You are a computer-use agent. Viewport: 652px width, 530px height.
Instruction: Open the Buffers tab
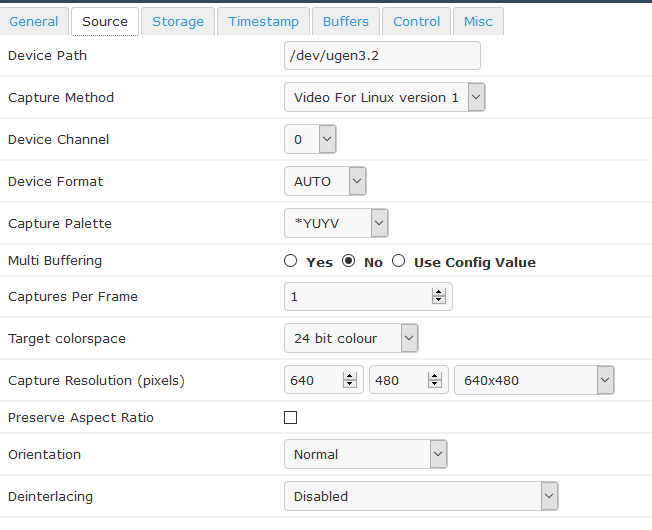(346, 21)
